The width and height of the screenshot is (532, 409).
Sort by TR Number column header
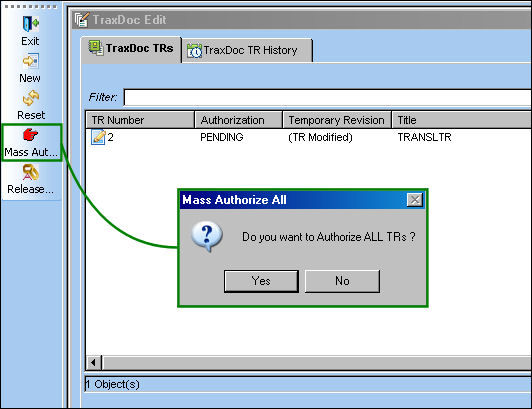[139, 120]
